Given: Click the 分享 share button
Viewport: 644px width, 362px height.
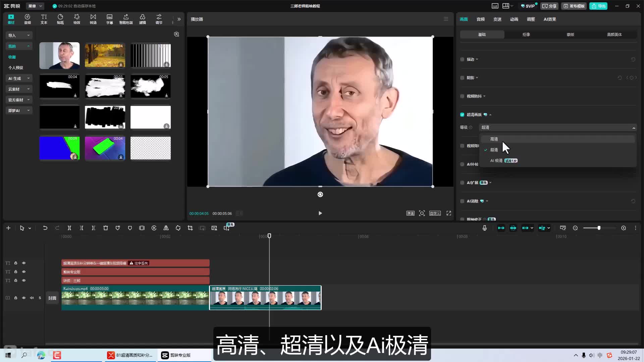Looking at the screenshot, I should [549, 6].
